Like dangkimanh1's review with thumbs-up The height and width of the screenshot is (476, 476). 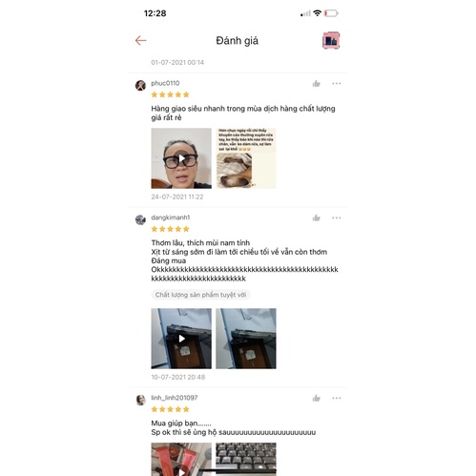[316, 217]
